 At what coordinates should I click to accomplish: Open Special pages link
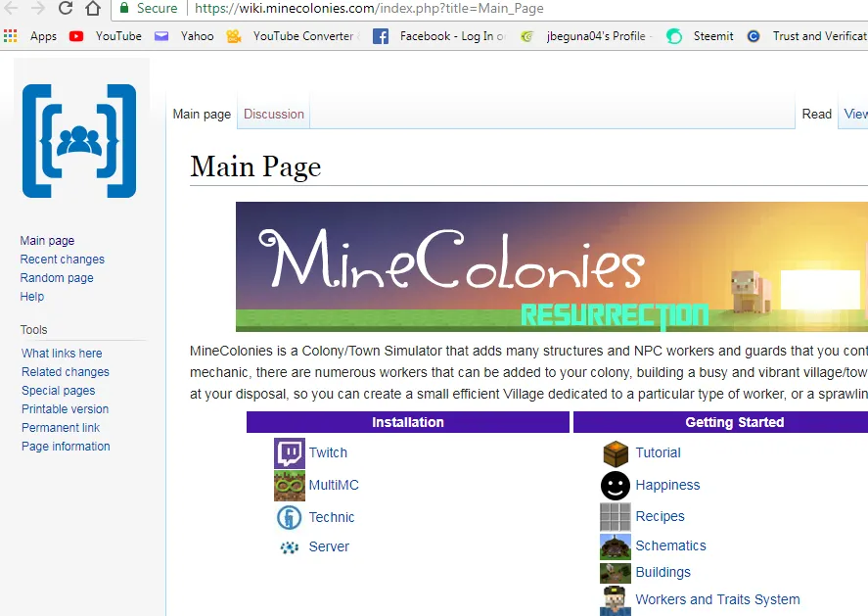[x=58, y=391]
